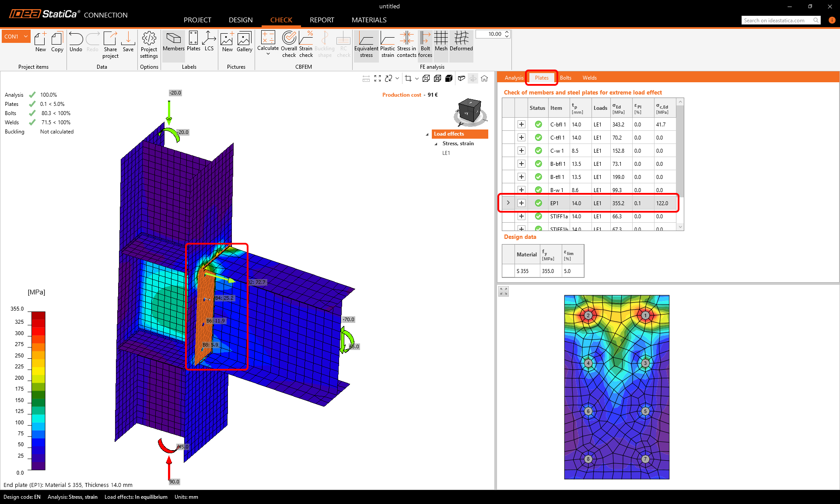The image size is (840, 504).
Task: Add a new picture to Gallery
Action: point(227,44)
